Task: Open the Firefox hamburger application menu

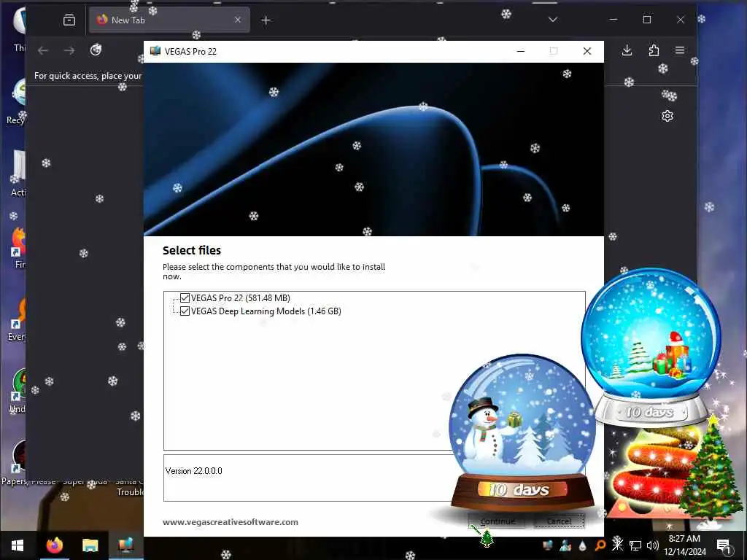Action: 680,50
